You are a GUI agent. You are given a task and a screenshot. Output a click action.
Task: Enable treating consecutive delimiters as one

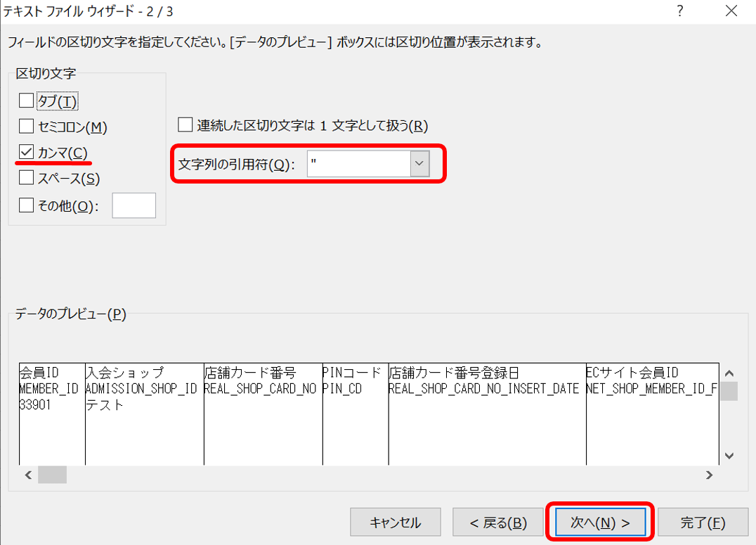(x=185, y=126)
